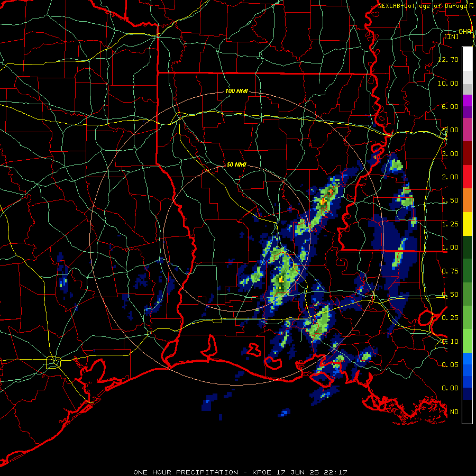Click the 12.70 legend value
Screen dimensions: 476x476
(x=448, y=59)
